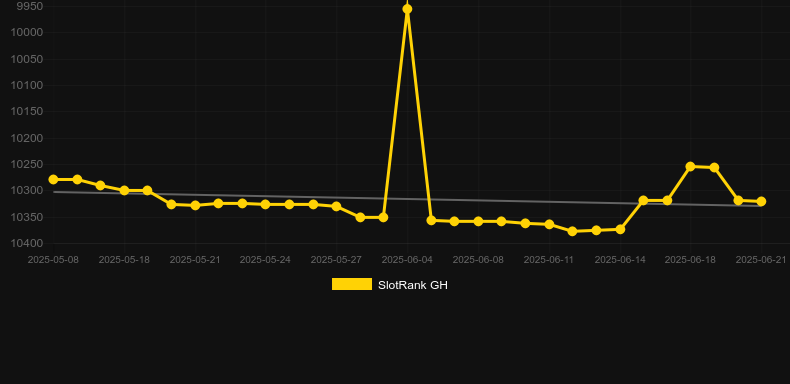790x384 pixels.
Task: Click the 2025-06-08 data point
Action: click(x=478, y=221)
